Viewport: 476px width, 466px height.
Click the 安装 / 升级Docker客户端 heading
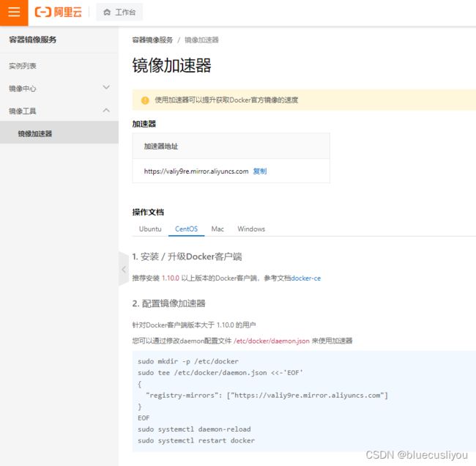[x=187, y=256]
